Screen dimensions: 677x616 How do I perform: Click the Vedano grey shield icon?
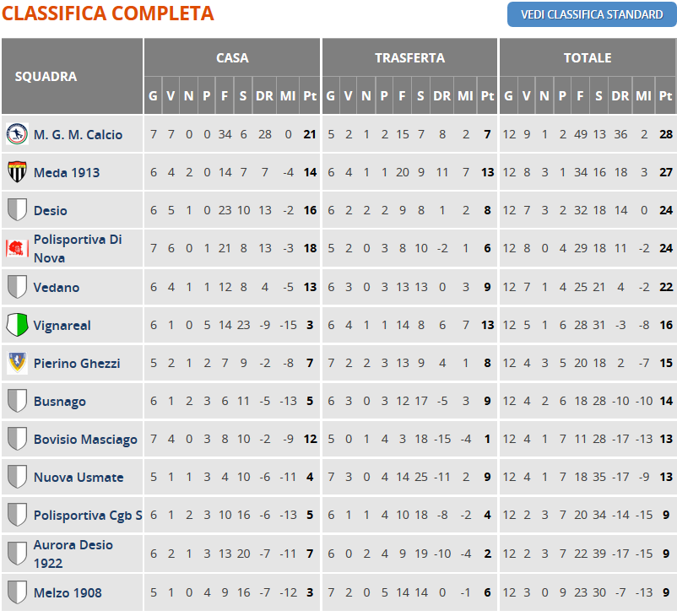tap(17, 287)
